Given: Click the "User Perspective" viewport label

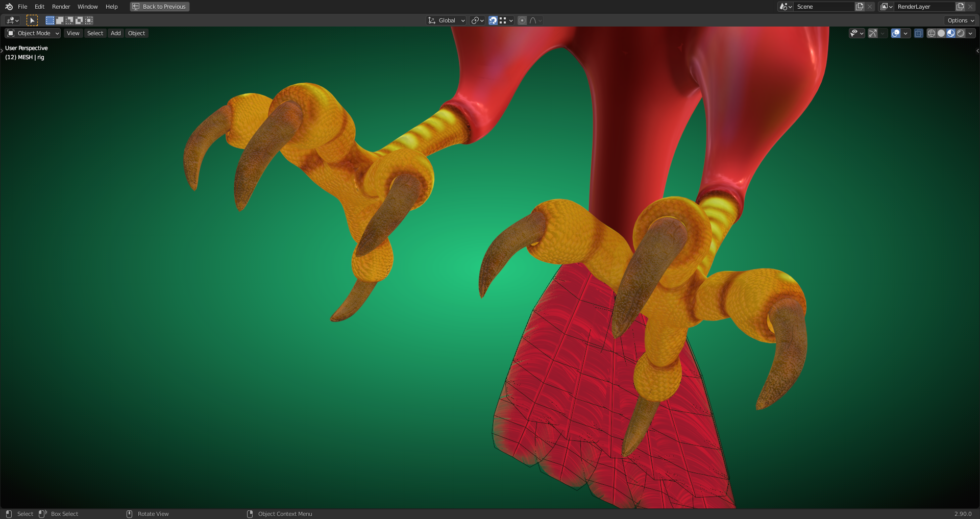Looking at the screenshot, I should 27,48.
